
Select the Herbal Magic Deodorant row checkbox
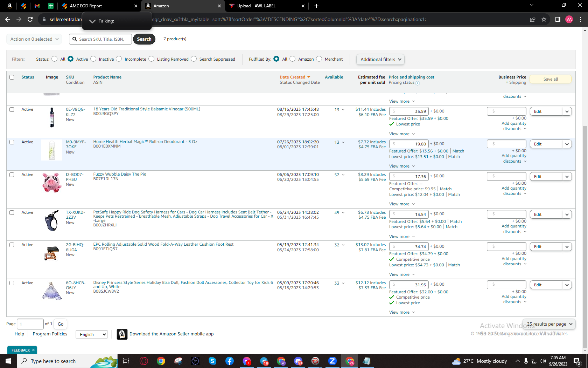[x=12, y=142]
